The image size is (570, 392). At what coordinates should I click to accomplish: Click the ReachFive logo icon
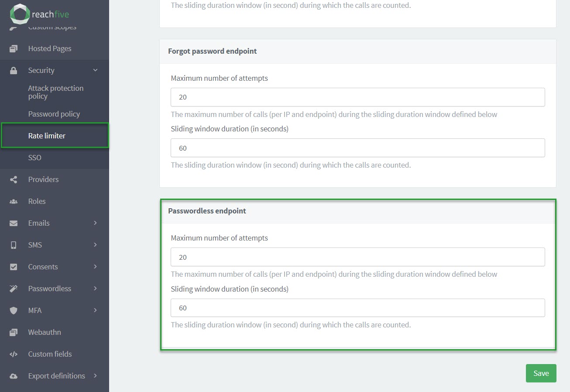tap(20, 14)
